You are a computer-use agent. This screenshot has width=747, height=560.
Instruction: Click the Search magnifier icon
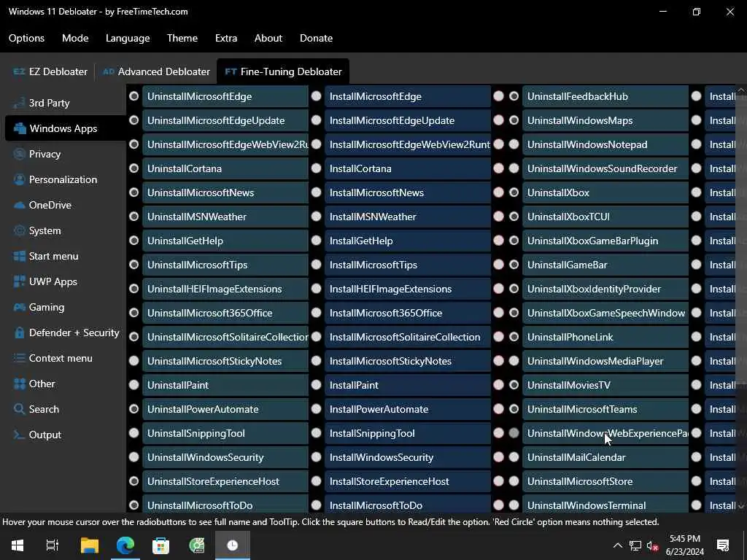click(x=19, y=409)
